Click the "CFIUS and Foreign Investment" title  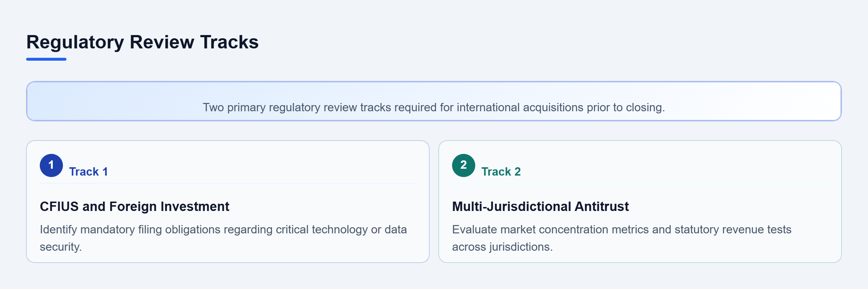[x=135, y=207]
